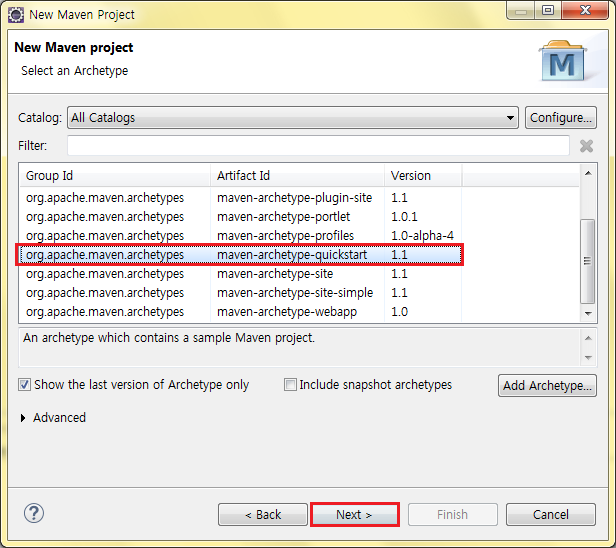Click archetype list scrollbar up arrow

(588, 173)
